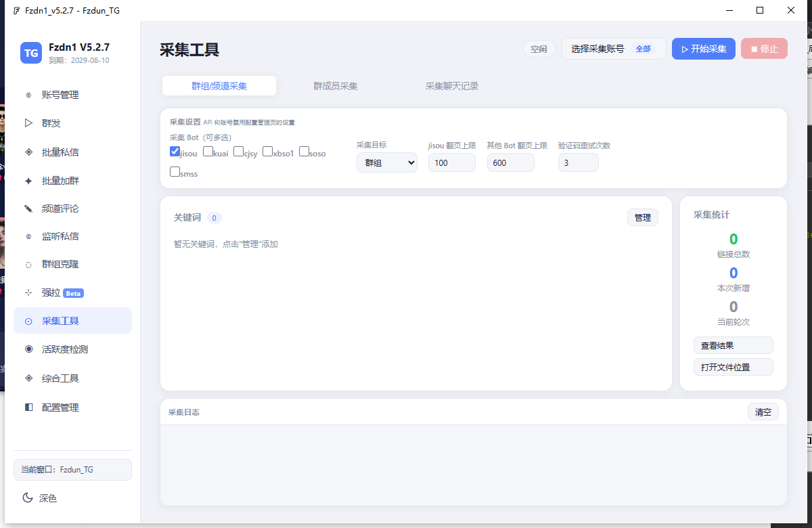Screen dimensions: 812x528
Task: Click the 采集日志 log header
Action: coord(184,412)
